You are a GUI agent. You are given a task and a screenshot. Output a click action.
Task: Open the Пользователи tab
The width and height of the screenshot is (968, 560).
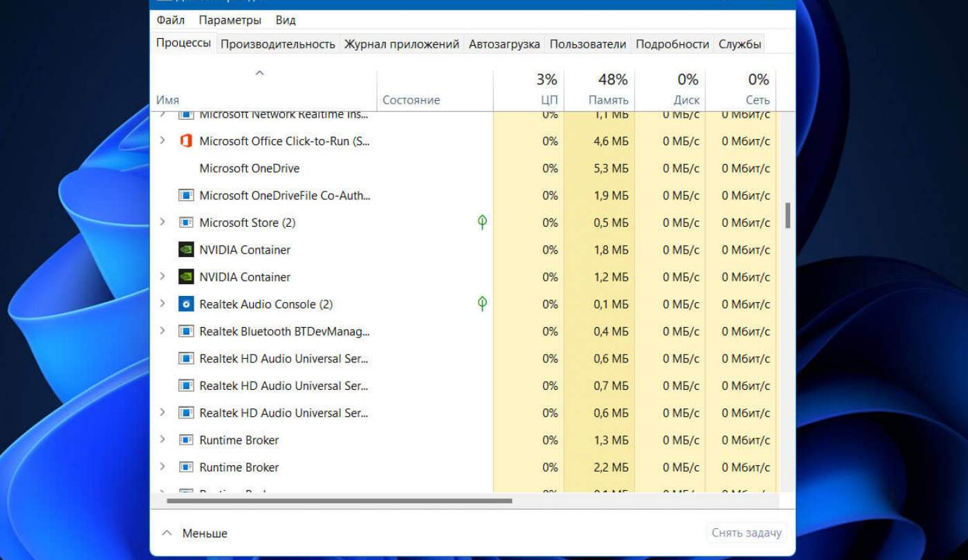(x=588, y=44)
